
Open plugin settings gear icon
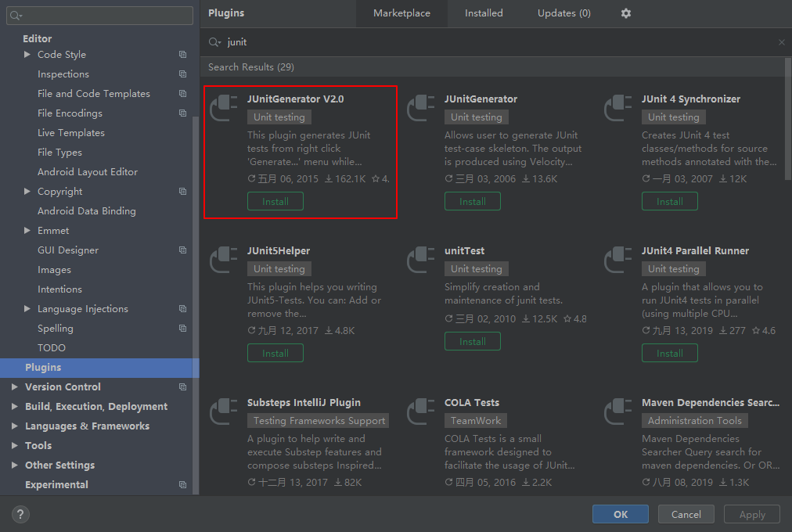pos(626,13)
